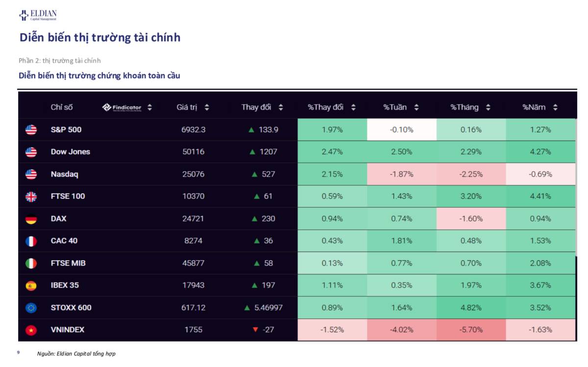Image resolution: width=588 pixels, height=367 pixels.
Task: Click the US flag icon beside S&P 500
Action: [x=31, y=130]
